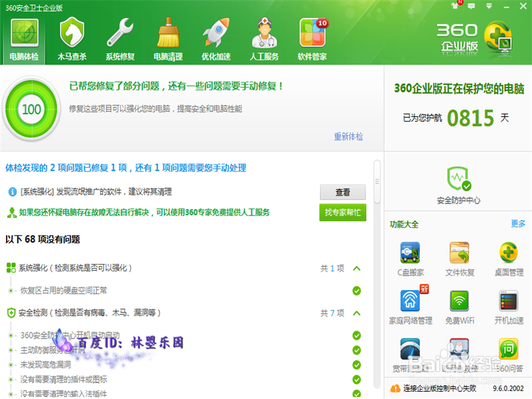Viewport: 532px width, 399px height.
Task: Open the 桌面管理 desktop manager
Action: click(x=508, y=258)
